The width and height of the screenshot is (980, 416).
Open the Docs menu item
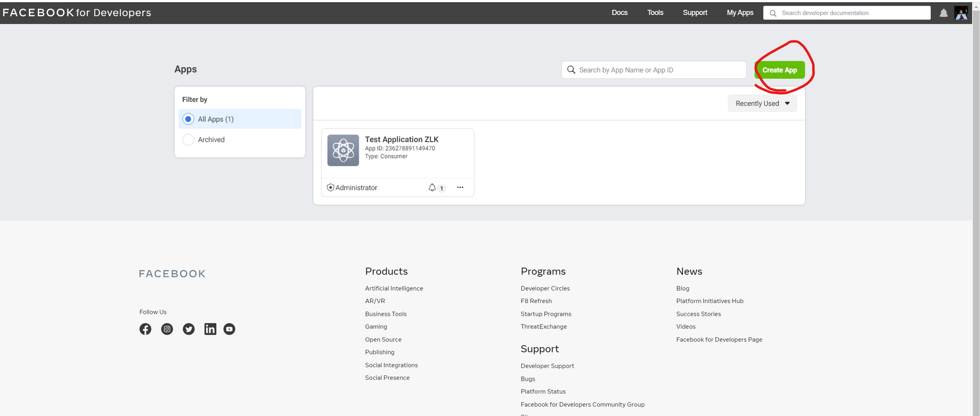(x=619, y=13)
